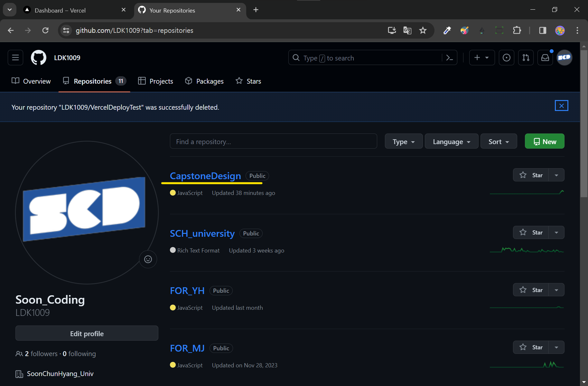The image size is (588, 386).
Task: Expand the Sort dropdown
Action: click(499, 141)
